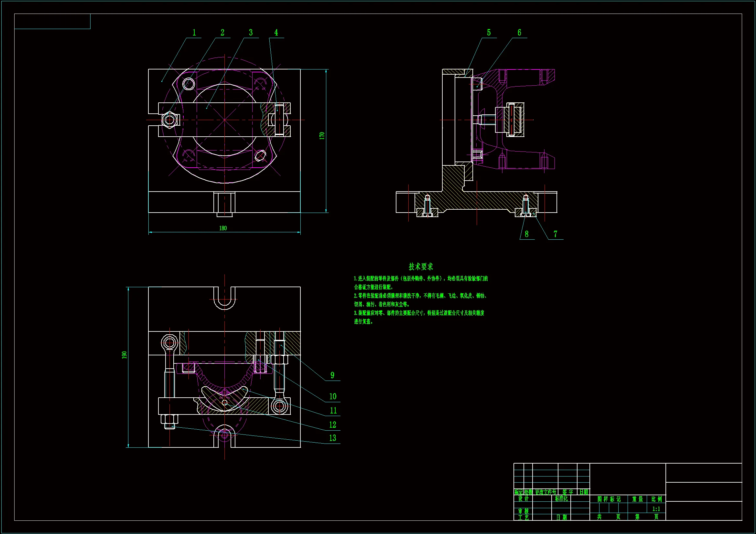Image resolution: width=756 pixels, height=534 pixels.
Task: Select the 170 height dimension text
Action: coord(322,136)
